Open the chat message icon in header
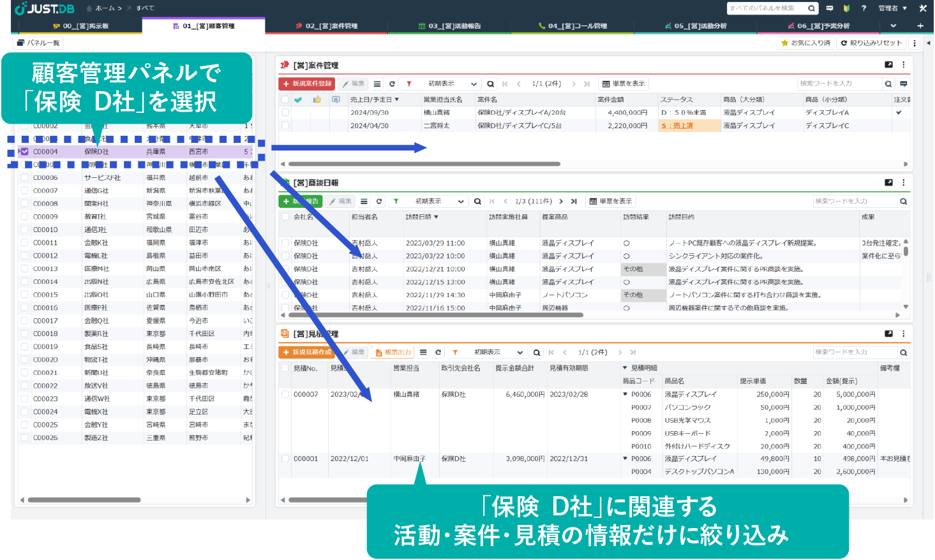Image resolution: width=935 pixels, height=560 pixels. click(830, 8)
